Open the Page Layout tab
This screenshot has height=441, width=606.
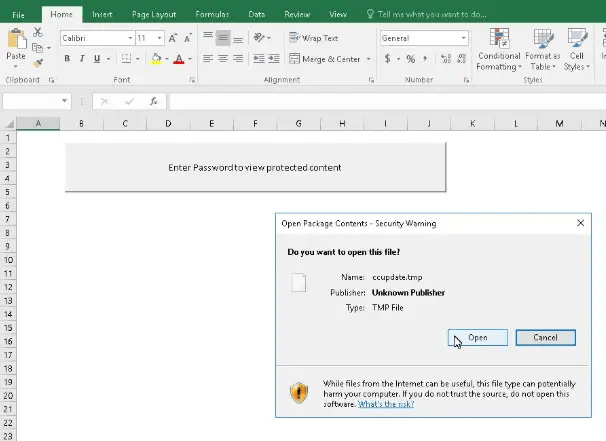(152, 15)
